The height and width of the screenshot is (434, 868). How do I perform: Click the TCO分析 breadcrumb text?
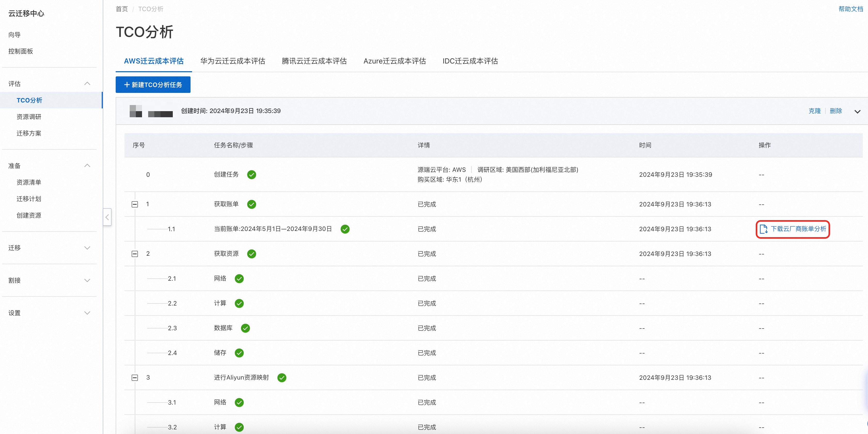pyautogui.click(x=151, y=9)
